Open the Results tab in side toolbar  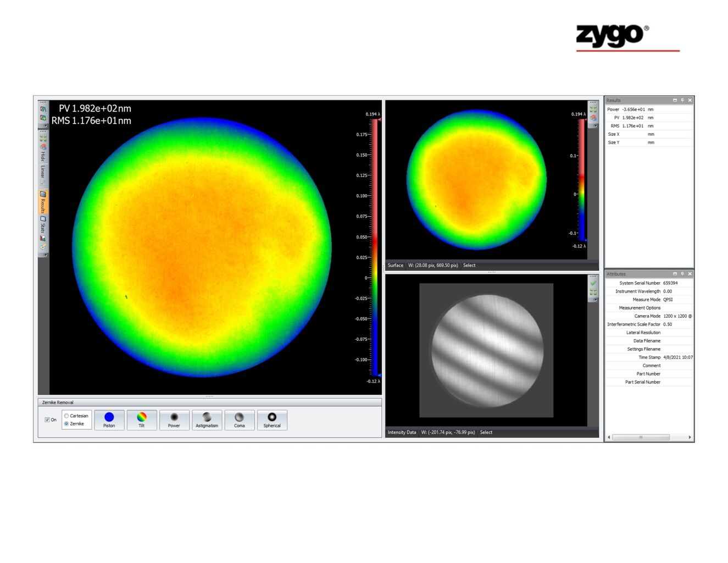point(43,202)
